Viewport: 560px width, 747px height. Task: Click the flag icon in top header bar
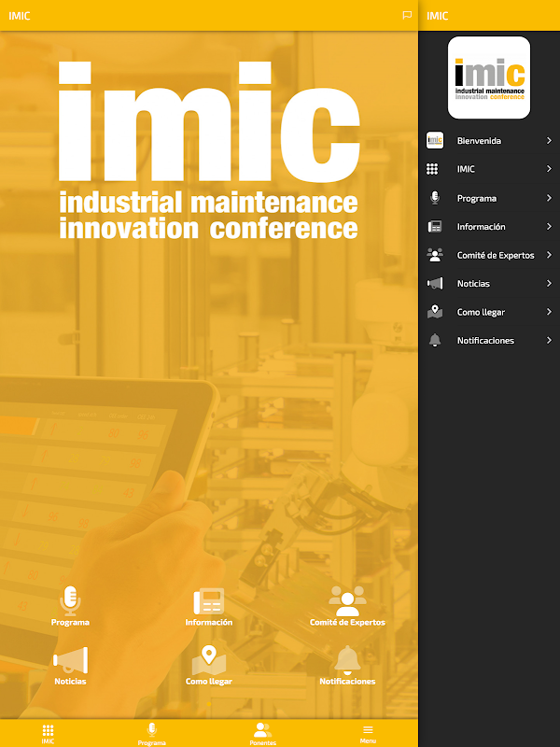click(x=407, y=15)
